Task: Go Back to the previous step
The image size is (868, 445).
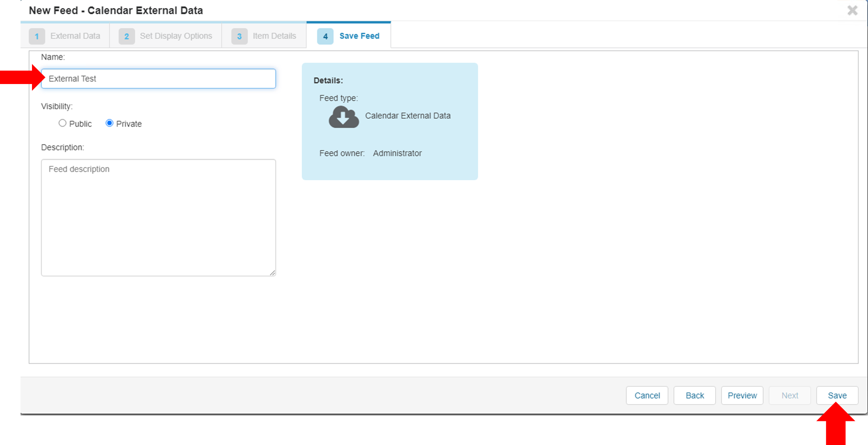Action: 695,395
